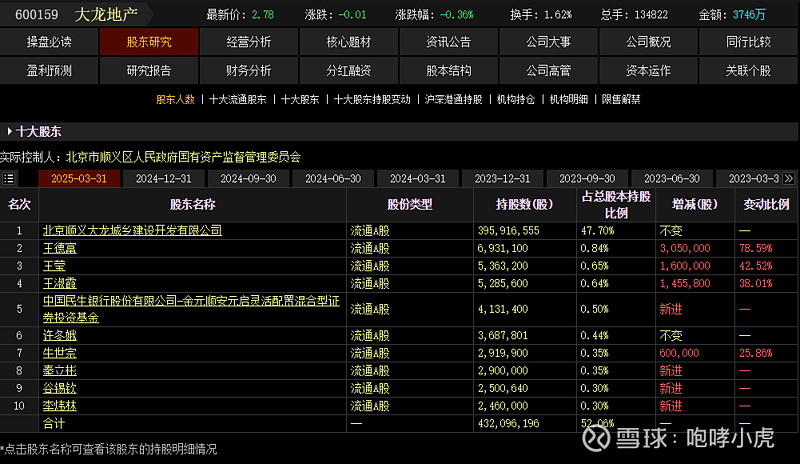Viewport: 800px width, 464px height.
Task: Open the rank 4 shareholder name link
Action: click(60, 283)
